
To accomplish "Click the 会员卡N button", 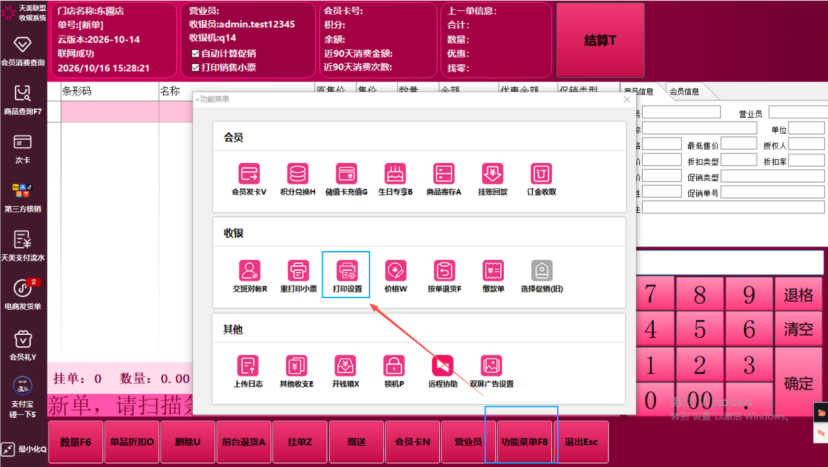I will pos(412,442).
